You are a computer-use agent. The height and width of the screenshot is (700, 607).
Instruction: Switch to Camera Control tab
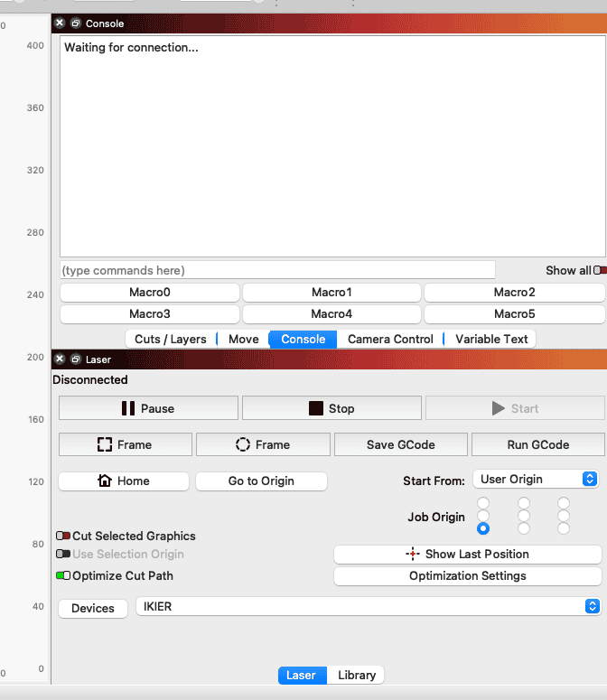[x=390, y=339]
